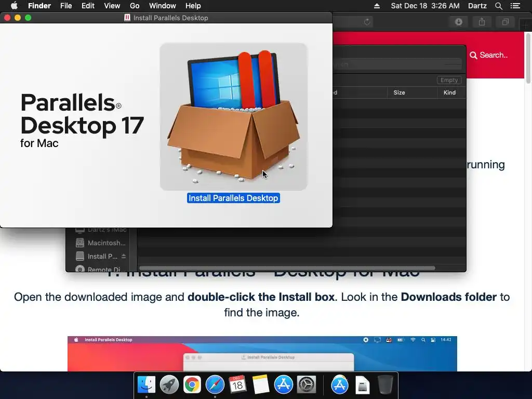Open System Preferences from the Dock
The image size is (532, 399).
(307, 385)
